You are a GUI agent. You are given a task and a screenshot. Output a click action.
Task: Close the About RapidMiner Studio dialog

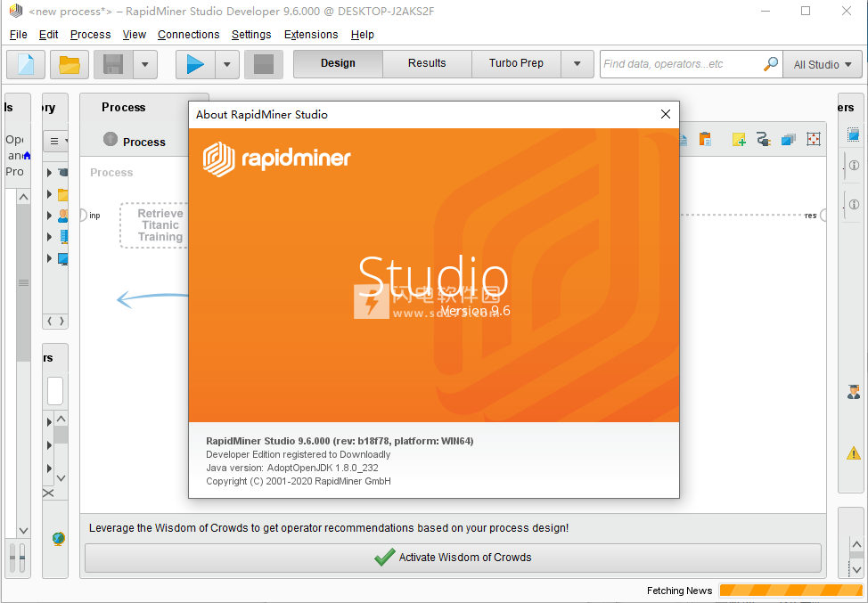666,114
